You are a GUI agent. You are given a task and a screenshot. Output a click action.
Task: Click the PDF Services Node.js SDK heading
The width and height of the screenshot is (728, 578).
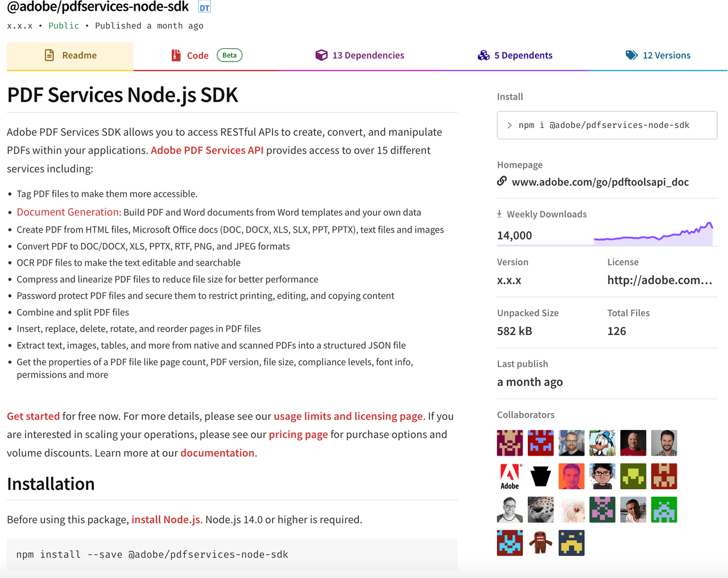click(122, 95)
